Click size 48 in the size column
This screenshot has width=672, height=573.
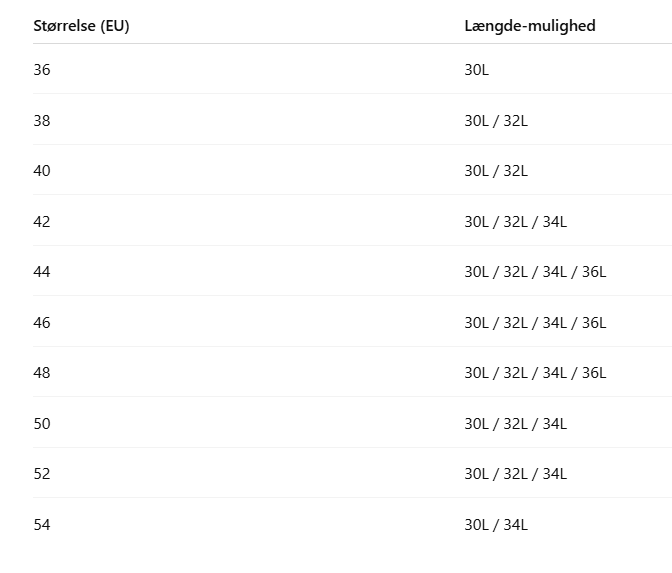[41, 373]
